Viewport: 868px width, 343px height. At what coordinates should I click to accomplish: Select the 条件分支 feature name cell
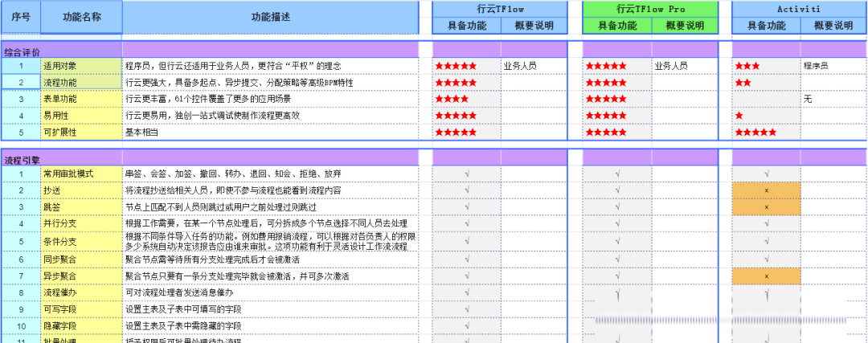tap(81, 241)
